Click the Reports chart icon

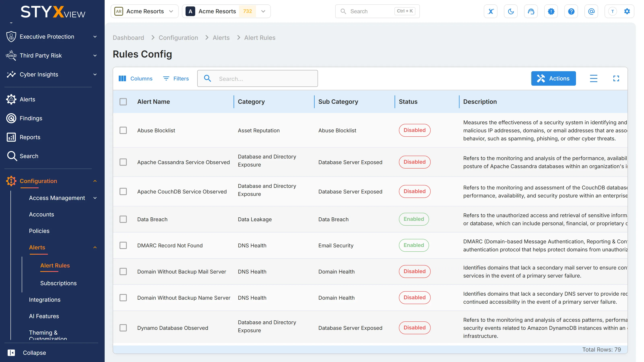[x=11, y=137]
